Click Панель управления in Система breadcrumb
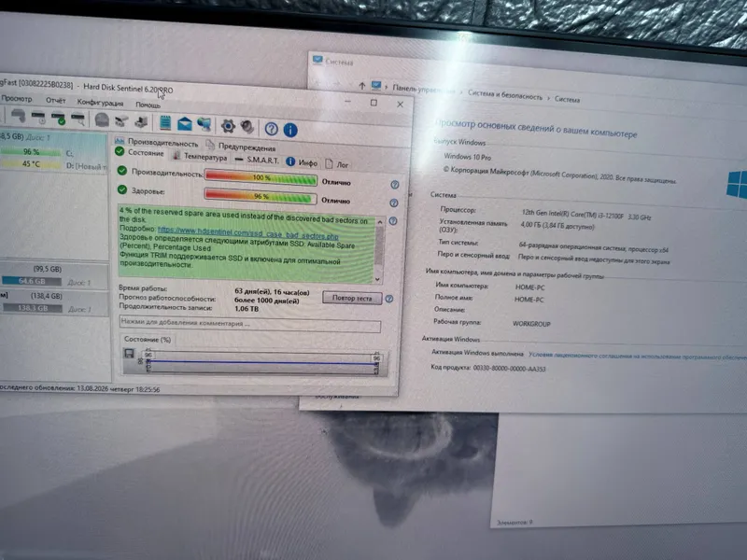 pos(424,89)
